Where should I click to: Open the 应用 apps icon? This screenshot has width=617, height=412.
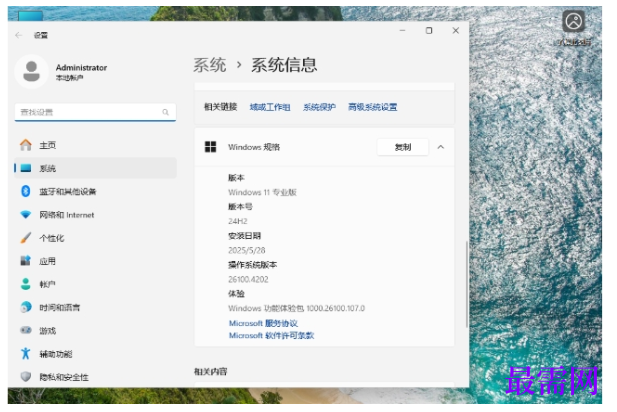[26, 261]
